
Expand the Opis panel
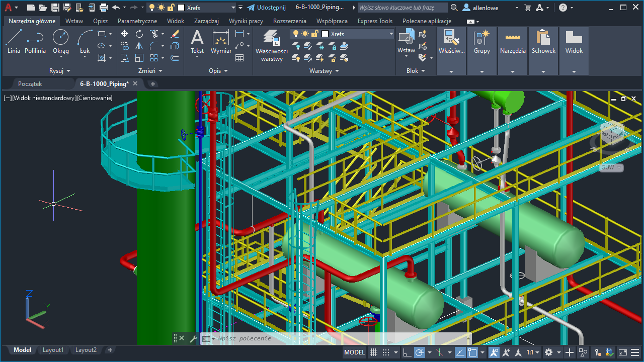[218, 71]
